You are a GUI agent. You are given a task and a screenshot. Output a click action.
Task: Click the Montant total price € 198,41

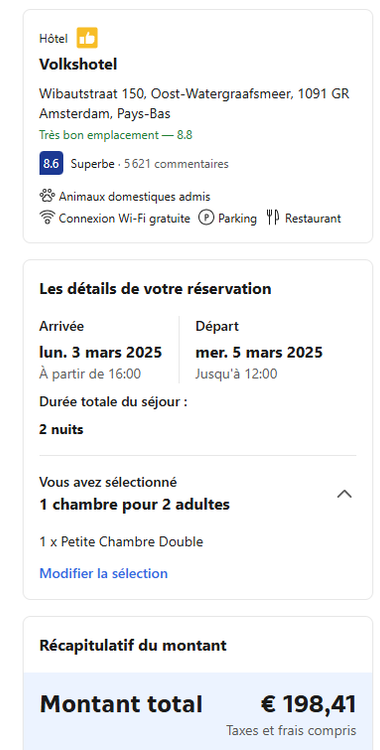(309, 704)
